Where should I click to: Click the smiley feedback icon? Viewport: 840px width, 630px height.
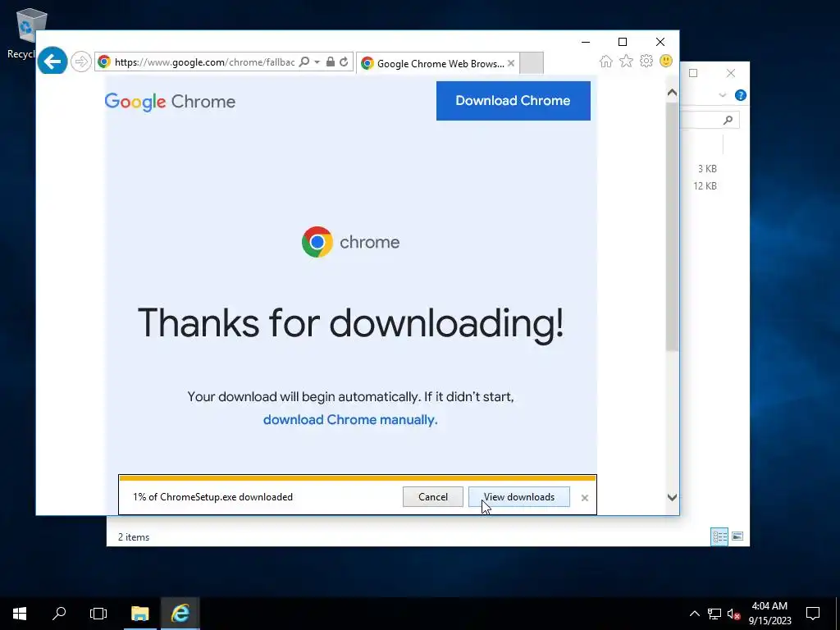click(666, 61)
